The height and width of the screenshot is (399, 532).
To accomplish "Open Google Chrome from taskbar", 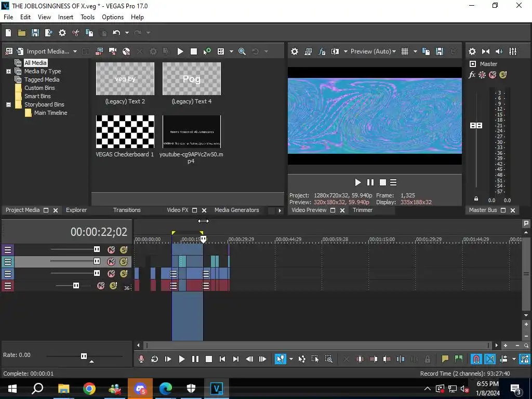I will tap(89, 389).
